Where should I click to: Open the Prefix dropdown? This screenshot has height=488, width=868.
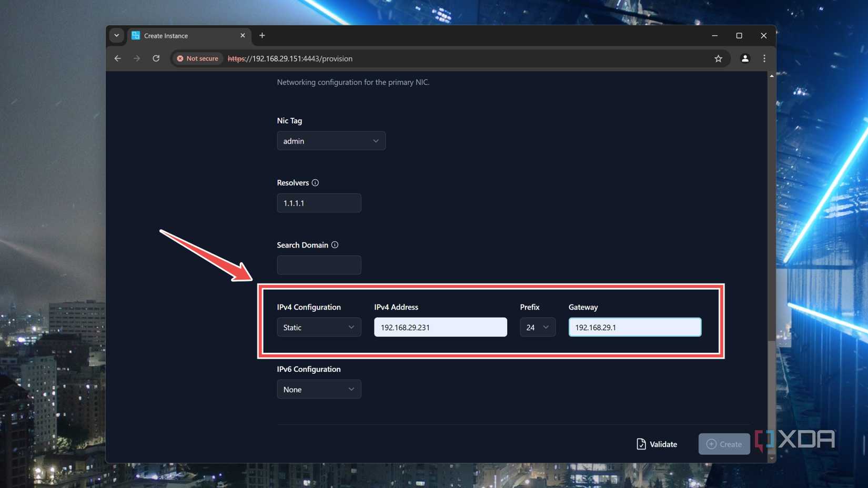[x=537, y=327]
